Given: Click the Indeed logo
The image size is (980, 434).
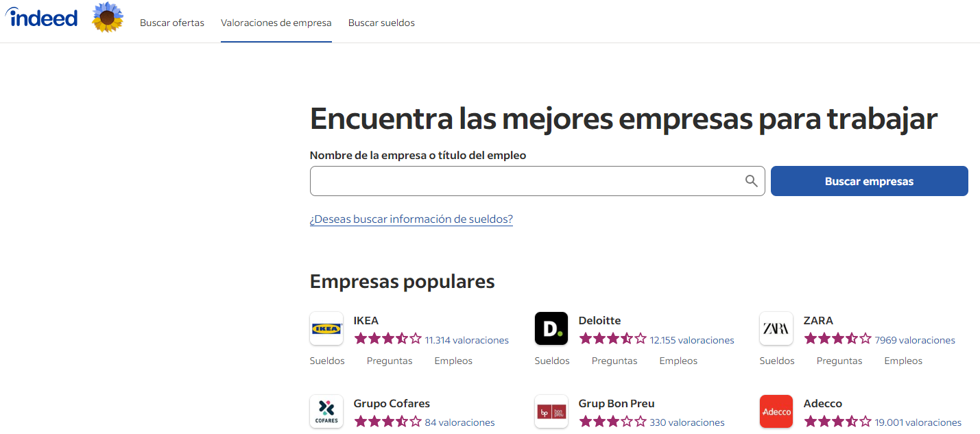Looking at the screenshot, I should coord(42,17).
